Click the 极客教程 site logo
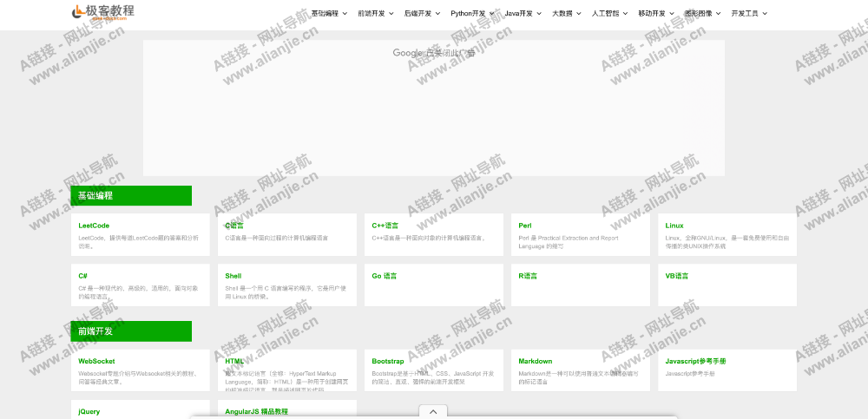Image resolution: width=868 pixels, height=419 pixels. (x=103, y=11)
